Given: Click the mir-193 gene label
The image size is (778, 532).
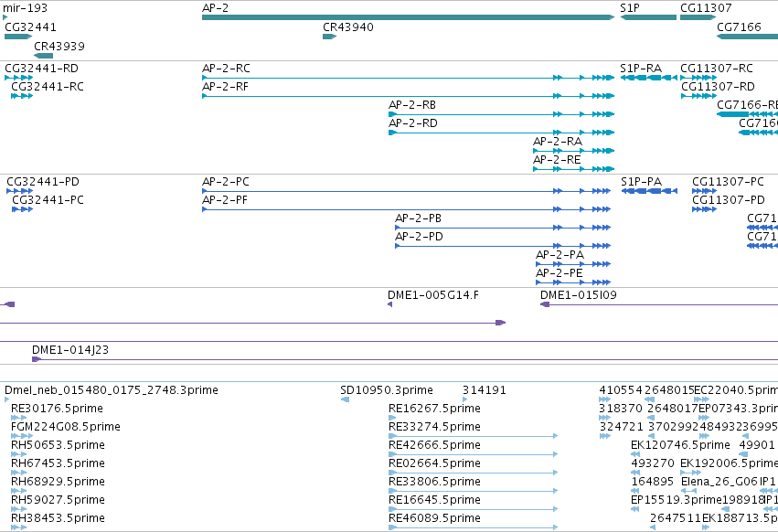Looking at the screenshot, I should [x=26, y=8].
